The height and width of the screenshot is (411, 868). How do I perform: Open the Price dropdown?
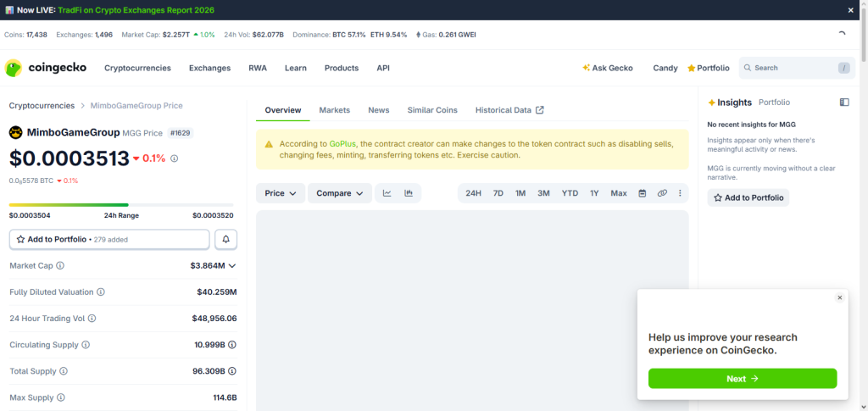coord(281,193)
